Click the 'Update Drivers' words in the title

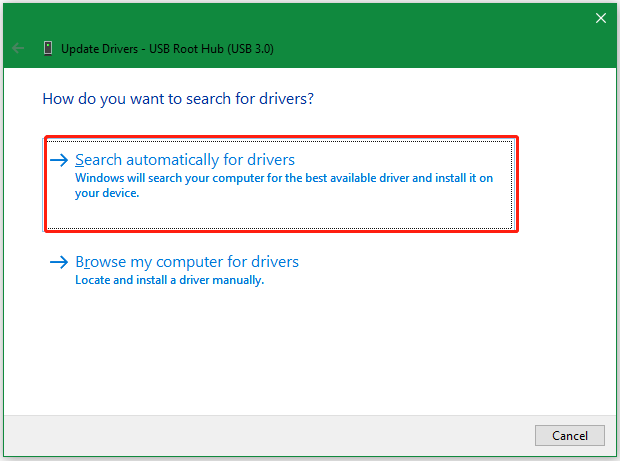(98, 47)
